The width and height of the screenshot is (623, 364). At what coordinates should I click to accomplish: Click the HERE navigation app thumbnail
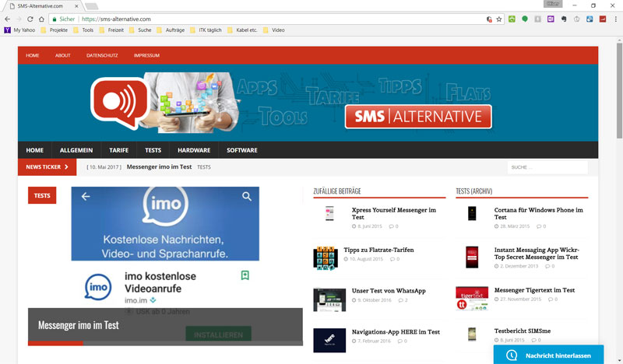pos(329,340)
